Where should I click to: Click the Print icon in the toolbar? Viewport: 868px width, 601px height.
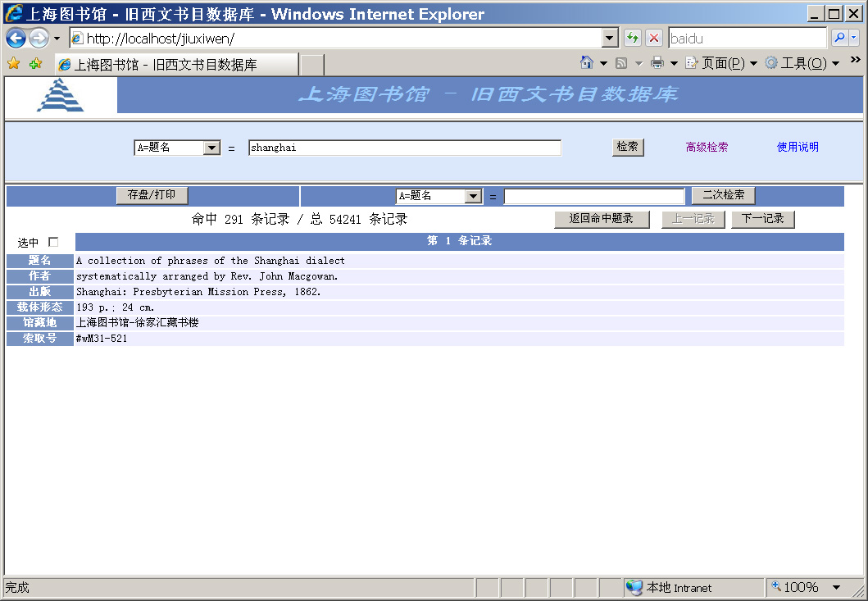click(657, 62)
